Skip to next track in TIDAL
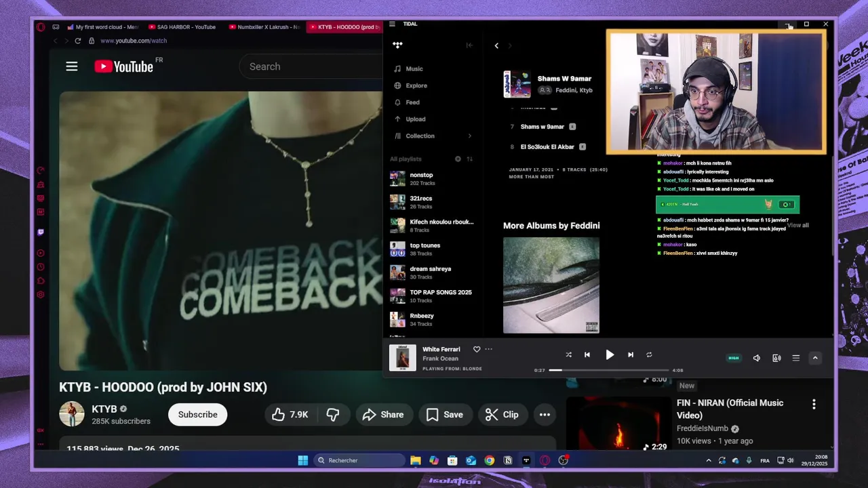The image size is (868, 488). click(631, 354)
